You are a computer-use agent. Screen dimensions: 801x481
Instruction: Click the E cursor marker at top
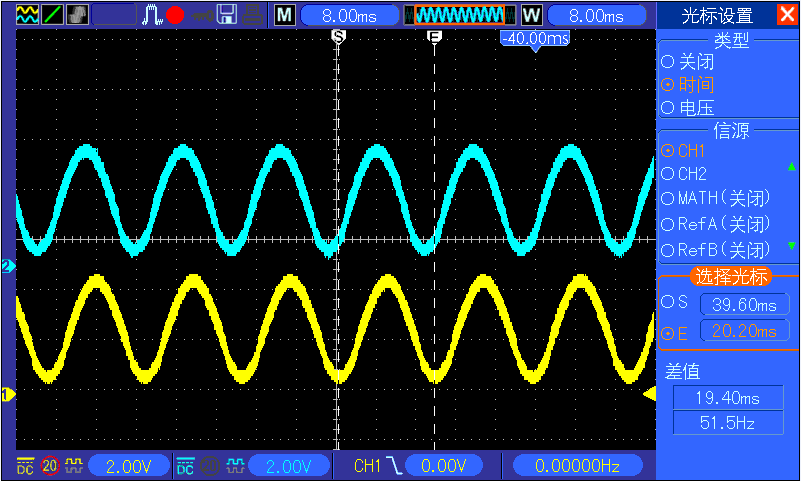pos(434,36)
